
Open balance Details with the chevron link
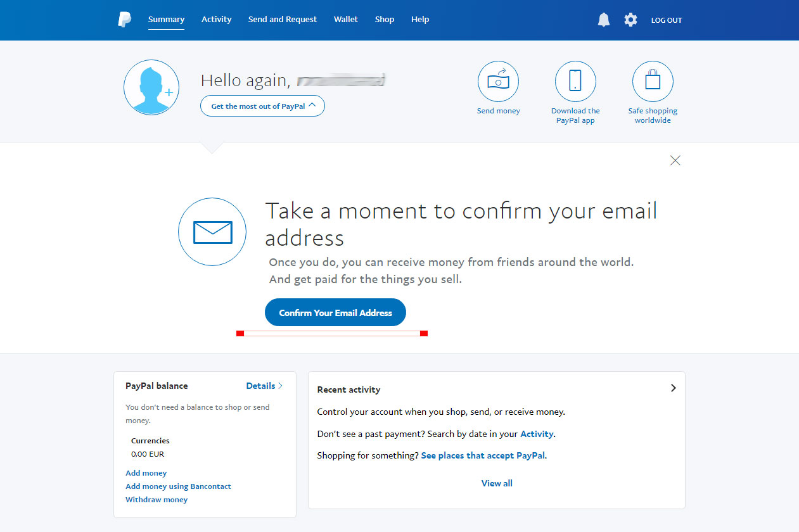[264, 386]
